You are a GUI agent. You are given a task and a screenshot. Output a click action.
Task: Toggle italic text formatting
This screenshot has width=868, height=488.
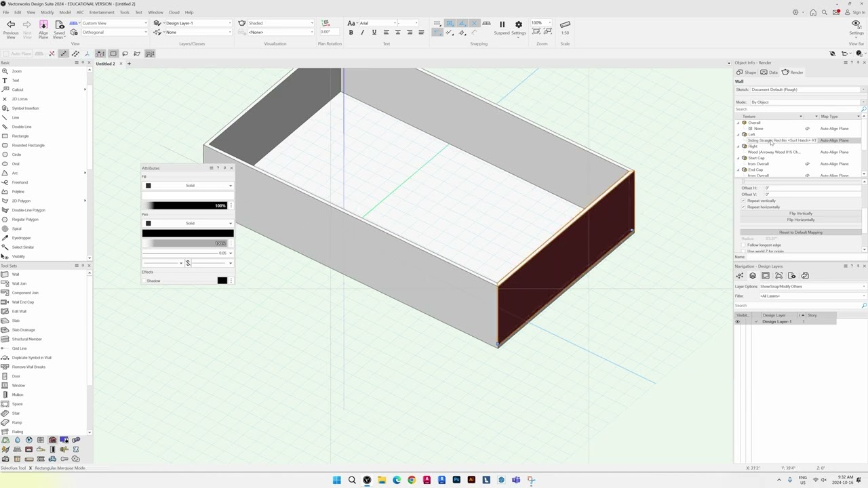pyautogui.click(x=362, y=33)
